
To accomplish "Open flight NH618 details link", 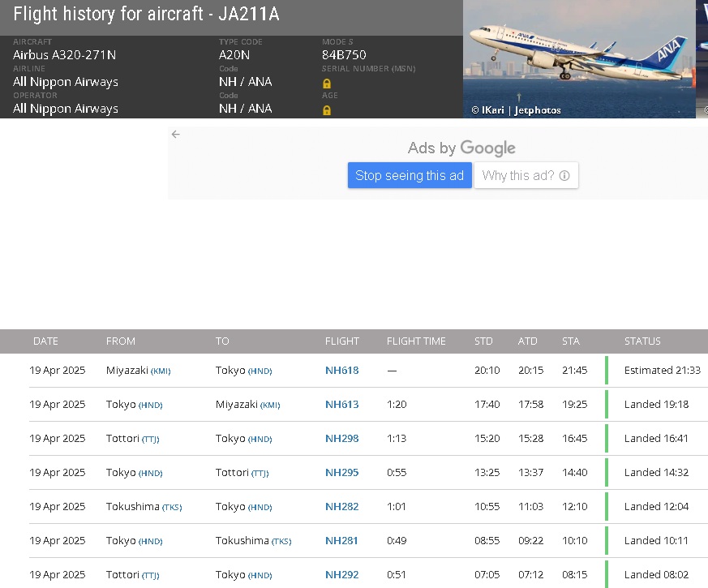I will (x=341, y=371).
